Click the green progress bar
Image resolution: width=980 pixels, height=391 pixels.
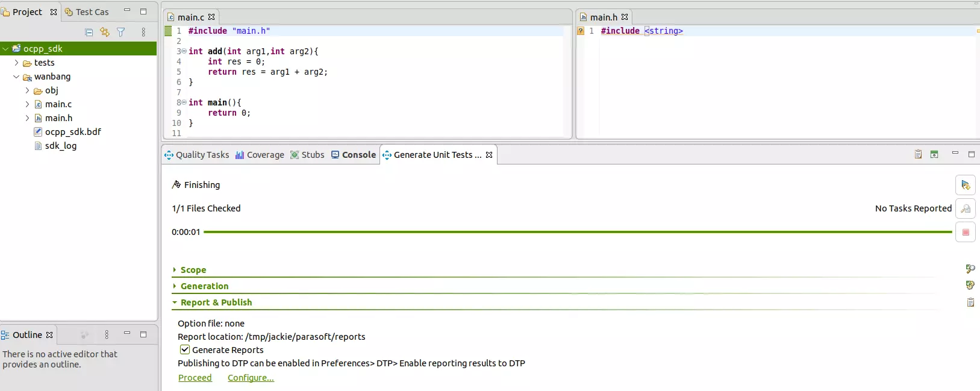577,232
